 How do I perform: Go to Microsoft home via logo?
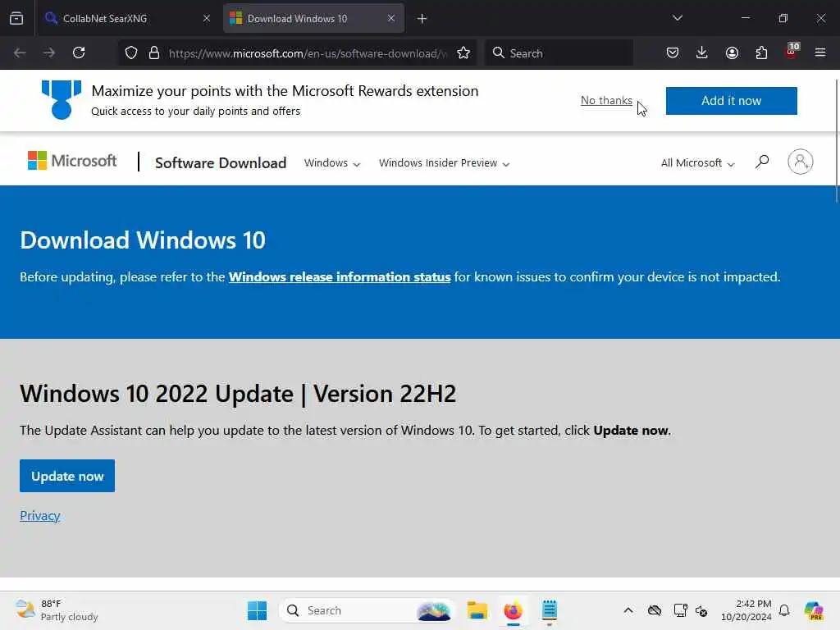72,161
